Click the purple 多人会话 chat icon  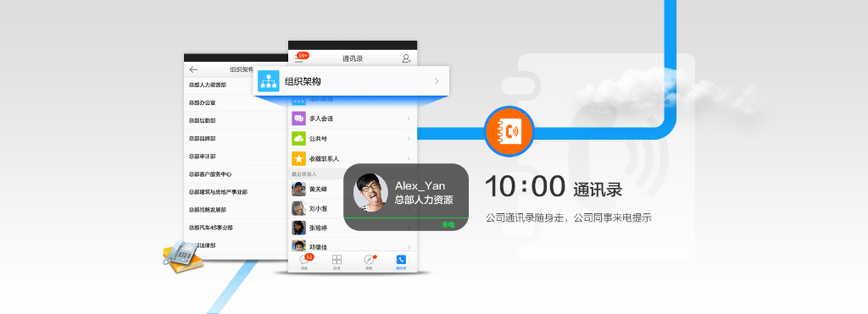[299, 118]
